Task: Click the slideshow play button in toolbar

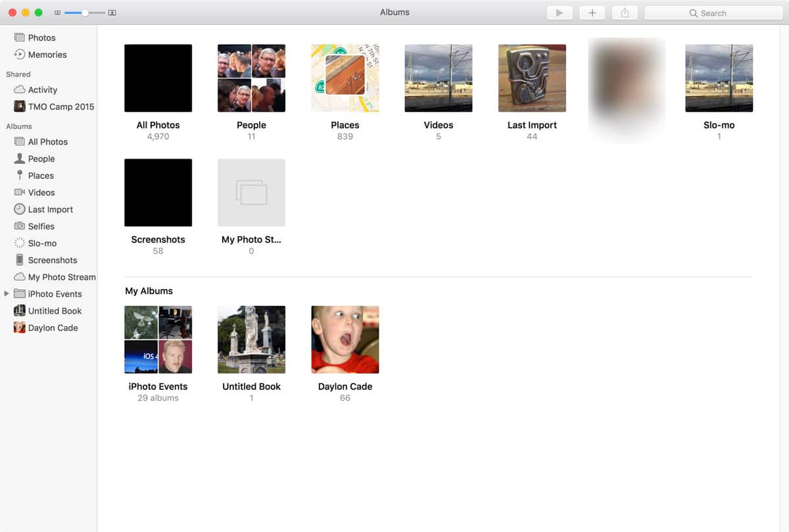Action: coord(559,12)
